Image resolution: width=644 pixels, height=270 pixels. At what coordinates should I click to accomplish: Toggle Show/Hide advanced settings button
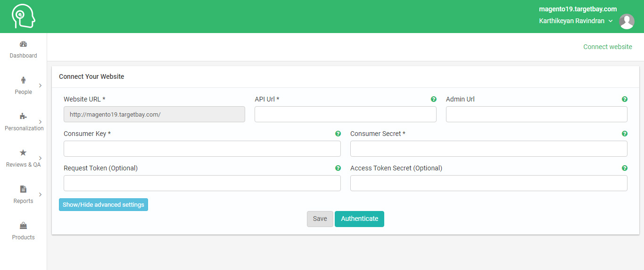103,205
